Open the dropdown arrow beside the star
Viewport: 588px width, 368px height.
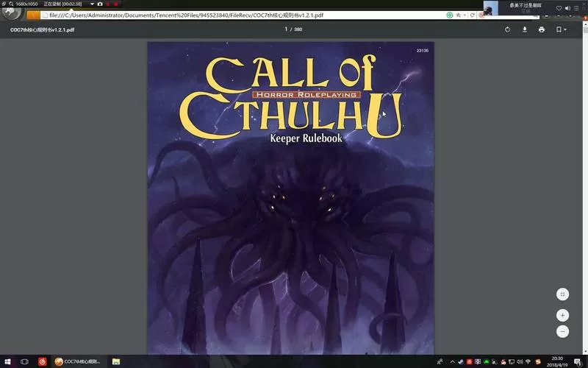[x=465, y=15]
